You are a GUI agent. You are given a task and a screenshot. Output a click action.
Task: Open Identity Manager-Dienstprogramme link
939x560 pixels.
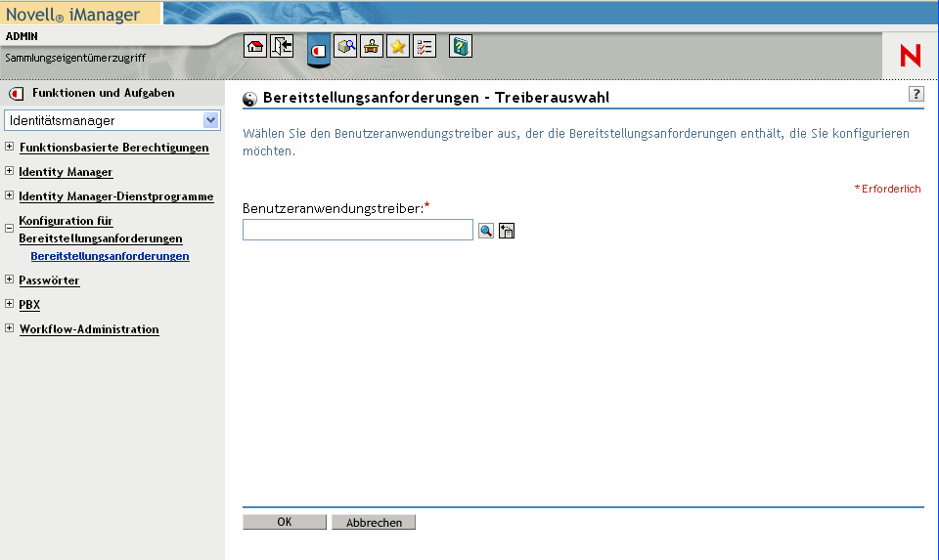point(116,196)
